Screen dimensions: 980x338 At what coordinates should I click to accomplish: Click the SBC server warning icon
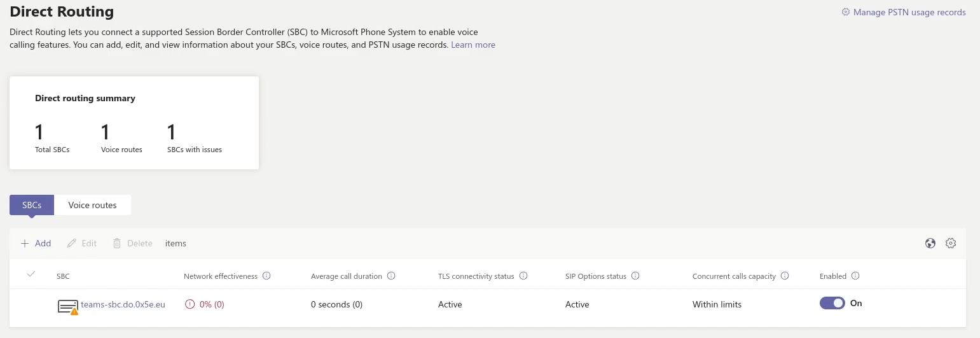tap(67, 307)
